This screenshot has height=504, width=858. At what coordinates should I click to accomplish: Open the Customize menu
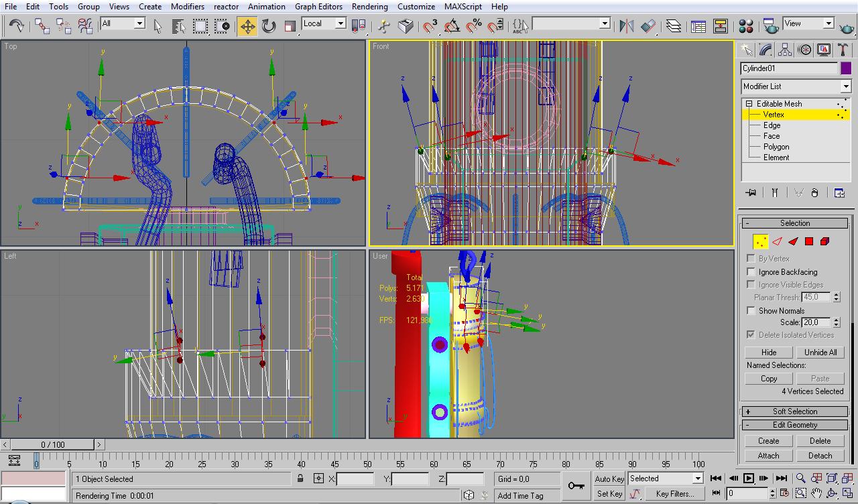pos(416,7)
